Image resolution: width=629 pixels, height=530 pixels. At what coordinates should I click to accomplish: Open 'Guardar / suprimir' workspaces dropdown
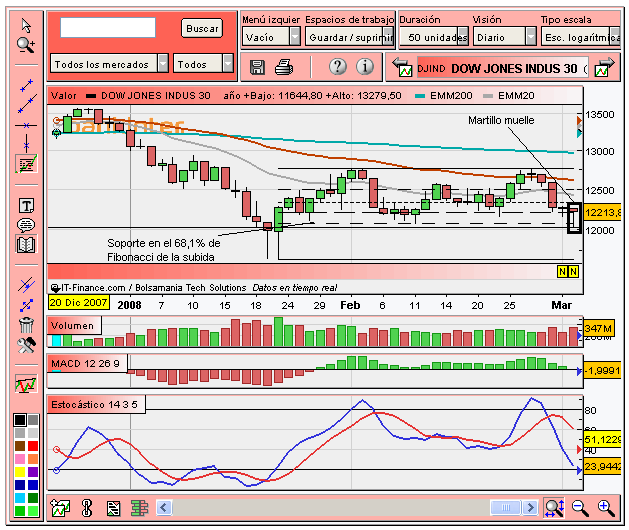[x=350, y=37]
